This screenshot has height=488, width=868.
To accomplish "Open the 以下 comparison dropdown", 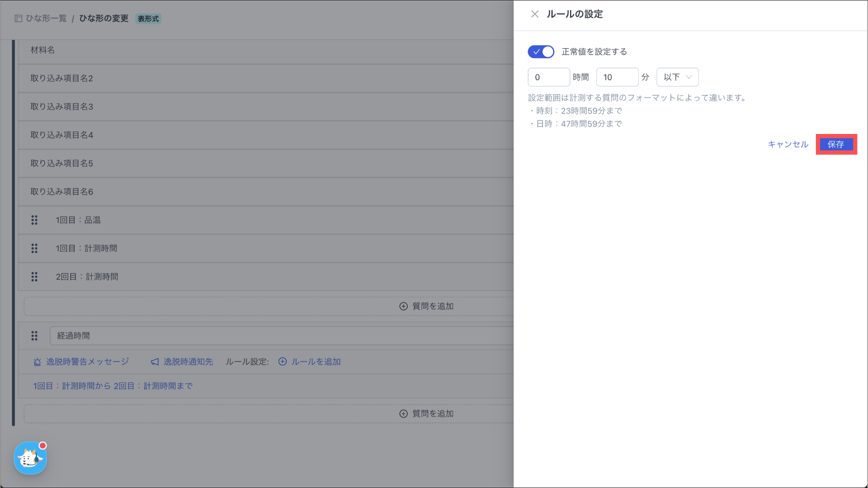I will [x=677, y=77].
